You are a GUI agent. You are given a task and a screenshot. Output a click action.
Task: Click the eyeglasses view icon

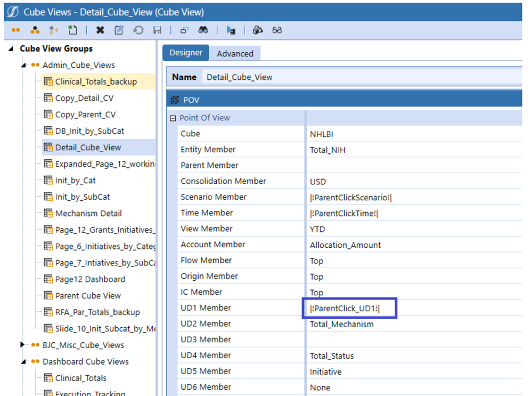pos(277,30)
